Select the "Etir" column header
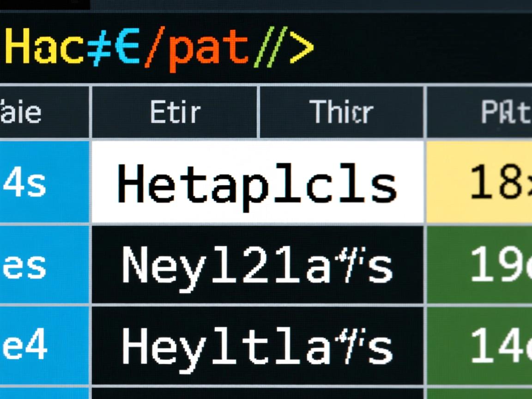Viewport: 532px width, 399px height. tap(175, 112)
